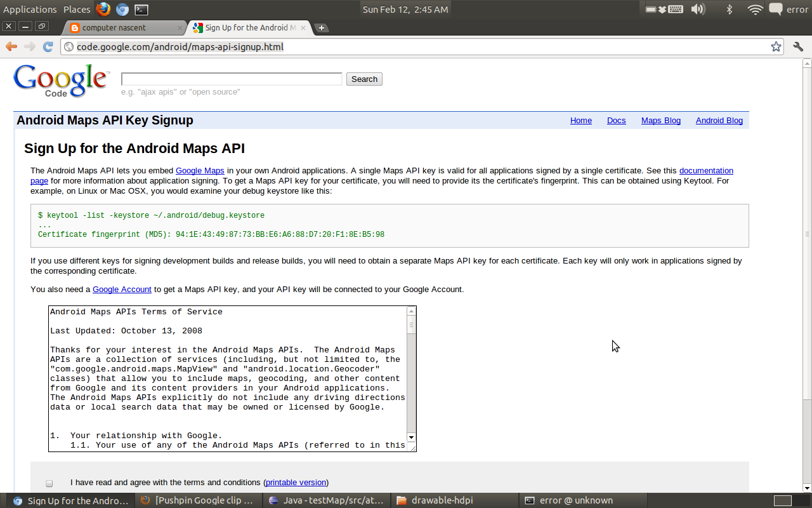Click the Search button
Viewport: 812px width, 508px height.
tap(364, 79)
